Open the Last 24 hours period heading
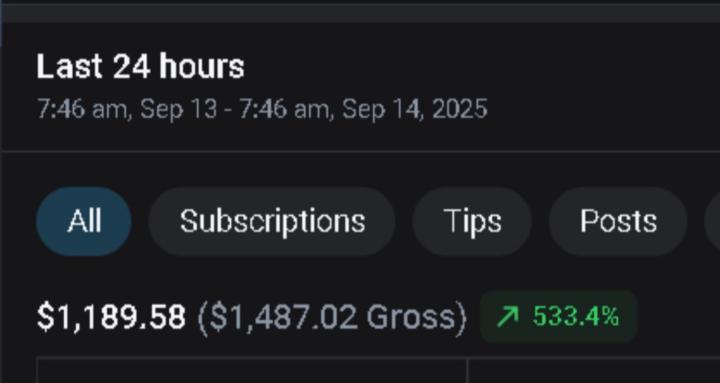This screenshot has width=720, height=383. [x=141, y=67]
